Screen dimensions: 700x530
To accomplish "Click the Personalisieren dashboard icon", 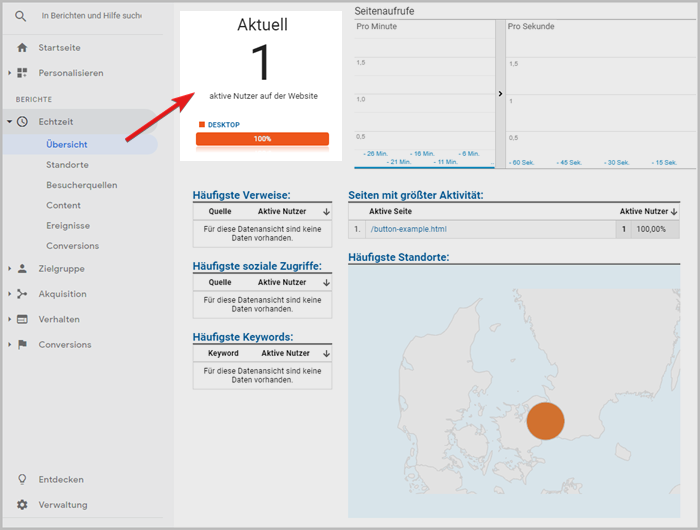I will 22,73.
